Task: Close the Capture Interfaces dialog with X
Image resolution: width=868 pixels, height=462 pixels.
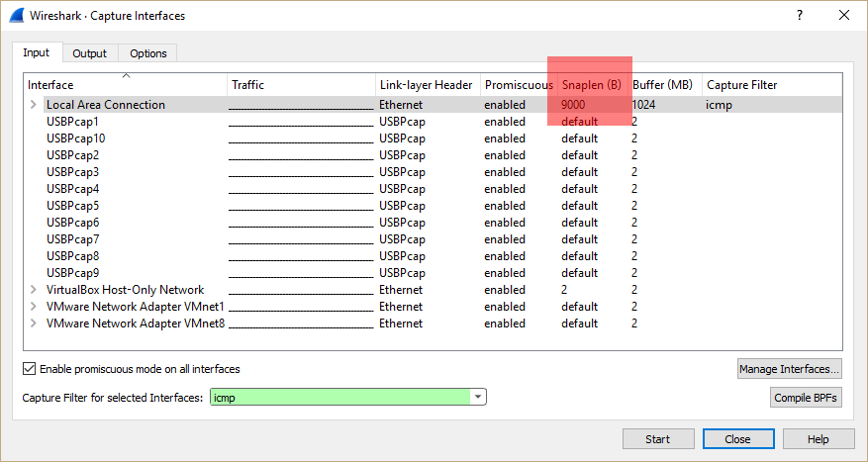Action: tap(844, 15)
